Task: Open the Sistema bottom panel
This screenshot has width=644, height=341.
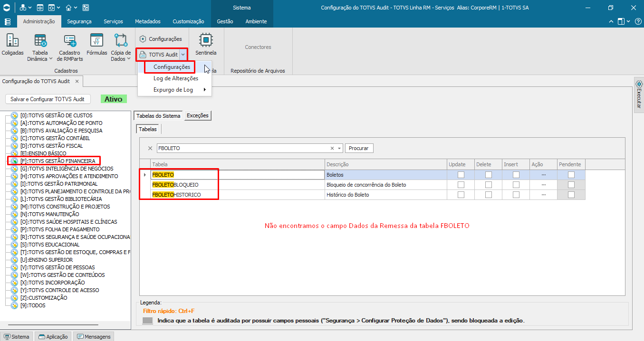Action: tap(17, 337)
